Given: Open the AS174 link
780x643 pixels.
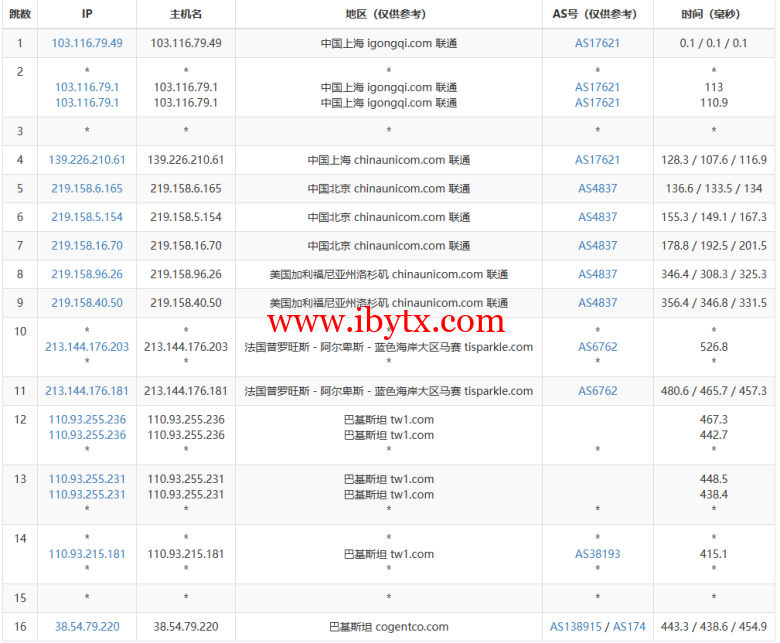Looking at the screenshot, I should click(x=629, y=627).
